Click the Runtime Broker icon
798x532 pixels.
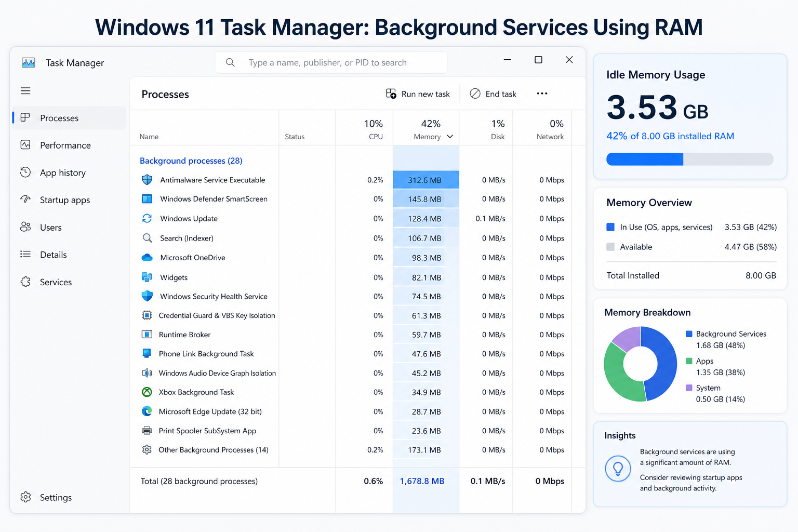tap(147, 335)
